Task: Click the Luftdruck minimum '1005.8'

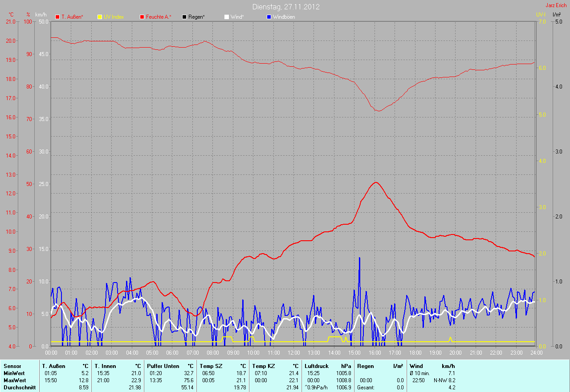Action: click(x=343, y=373)
